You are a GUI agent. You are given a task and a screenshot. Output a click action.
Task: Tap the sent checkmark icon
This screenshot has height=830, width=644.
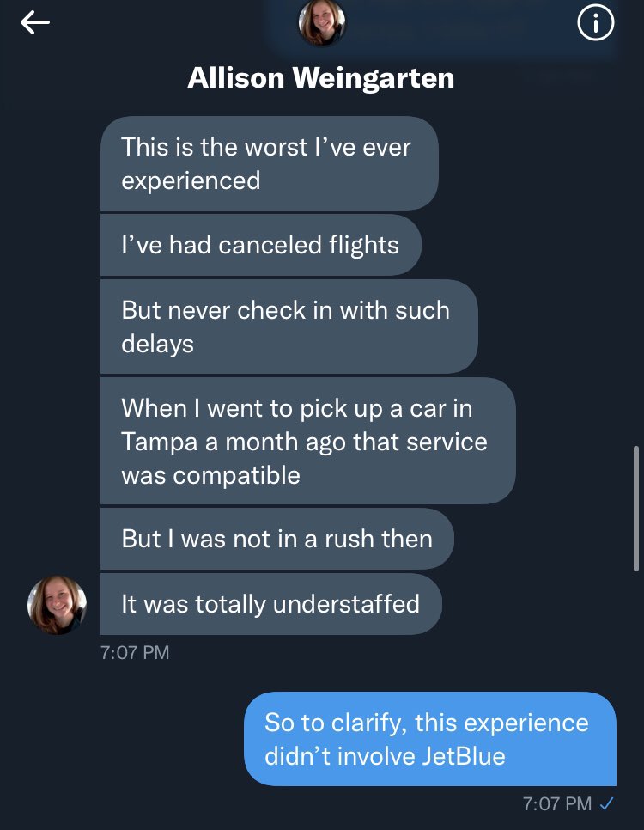coord(607,804)
